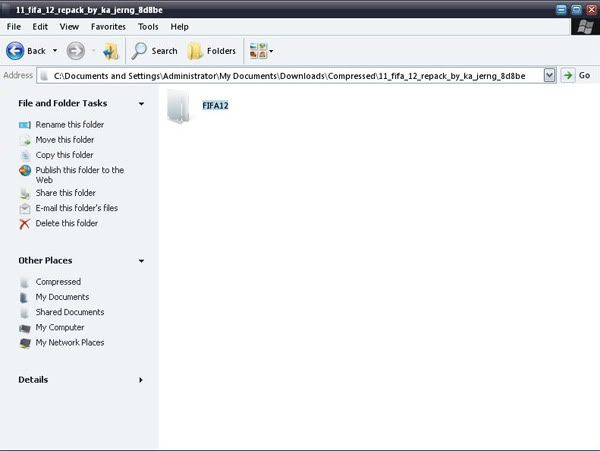600x451 pixels.
Task: Click the Folders toolbar icon
Action: [x=195, y=51]
